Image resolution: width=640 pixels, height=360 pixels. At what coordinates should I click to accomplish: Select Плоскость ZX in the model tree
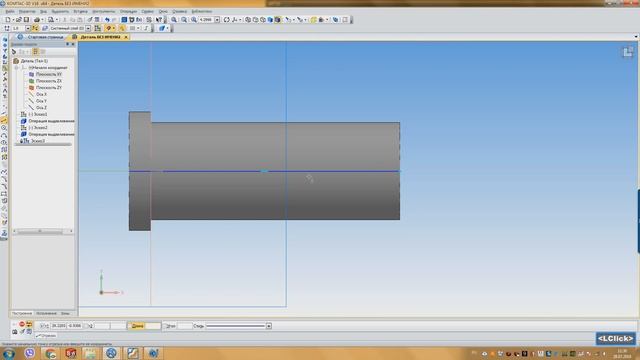point(48,81)
